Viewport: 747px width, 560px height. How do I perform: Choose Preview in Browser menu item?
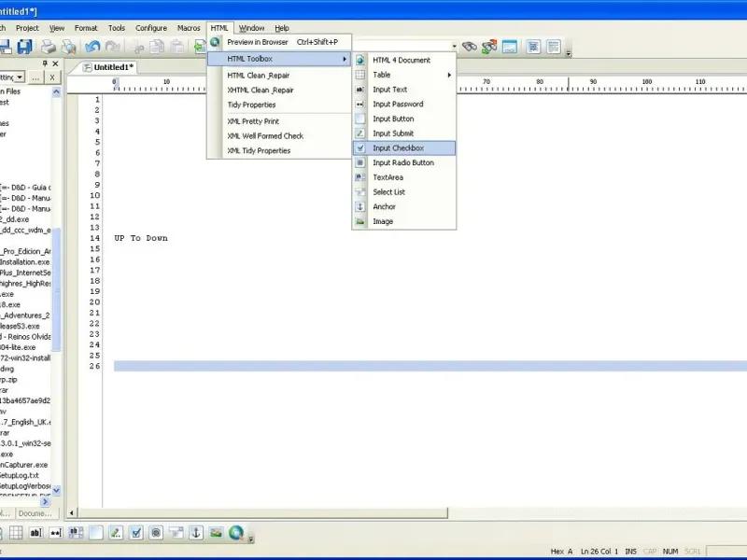tap(279, 42)
